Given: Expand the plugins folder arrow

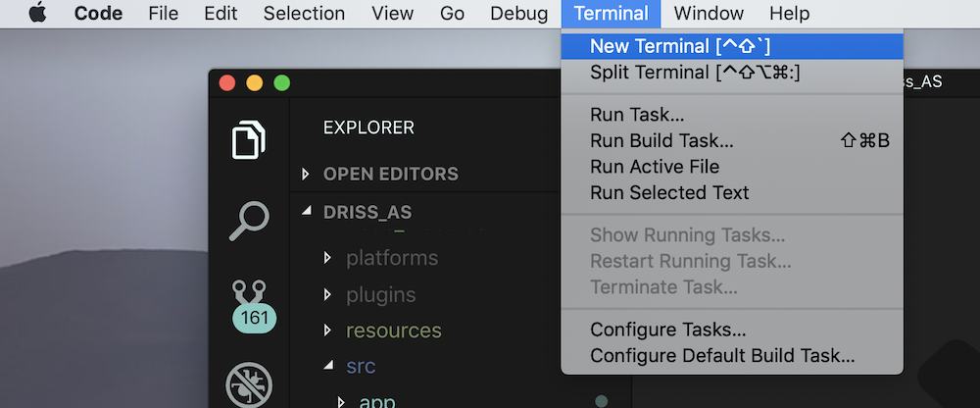Looking at the screenshot, I should click(x=328, y=294).
